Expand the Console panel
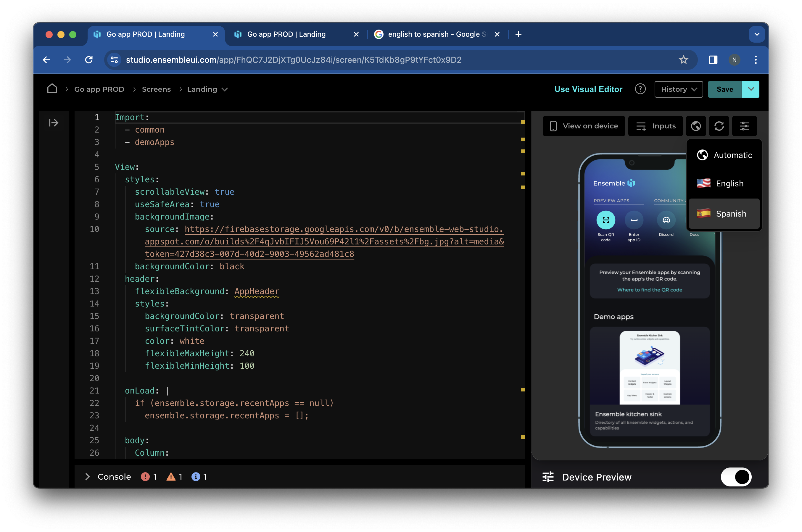This screenshot has width=802, height=532. tap(88, 477)
